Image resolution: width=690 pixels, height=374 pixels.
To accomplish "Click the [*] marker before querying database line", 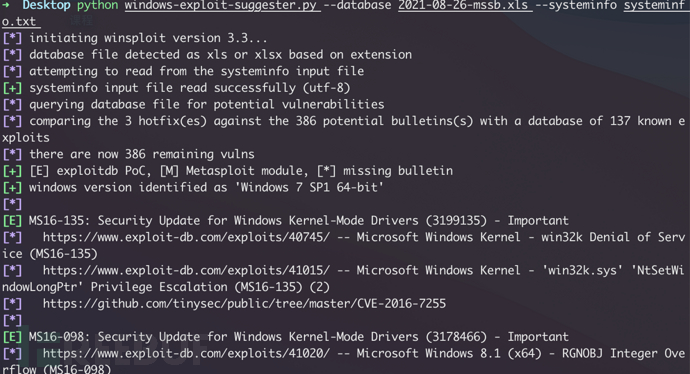I will (12, 105).
